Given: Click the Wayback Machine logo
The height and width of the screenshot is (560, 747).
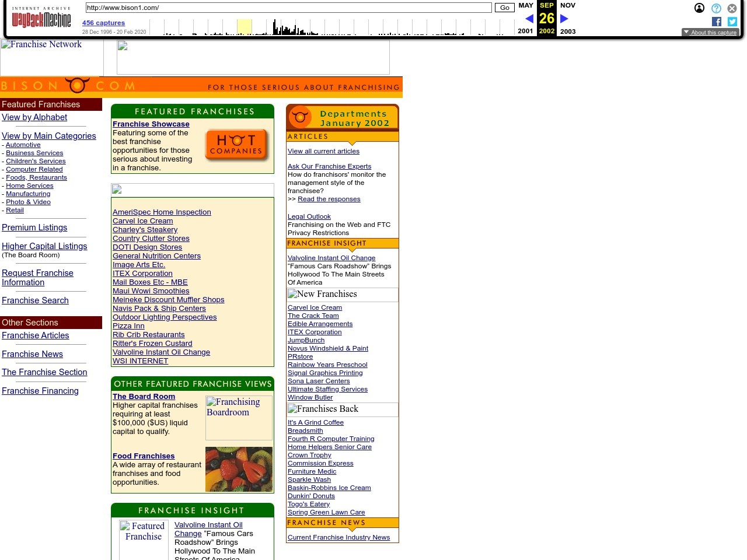Looking at the screenshot, I should [41, 18].
